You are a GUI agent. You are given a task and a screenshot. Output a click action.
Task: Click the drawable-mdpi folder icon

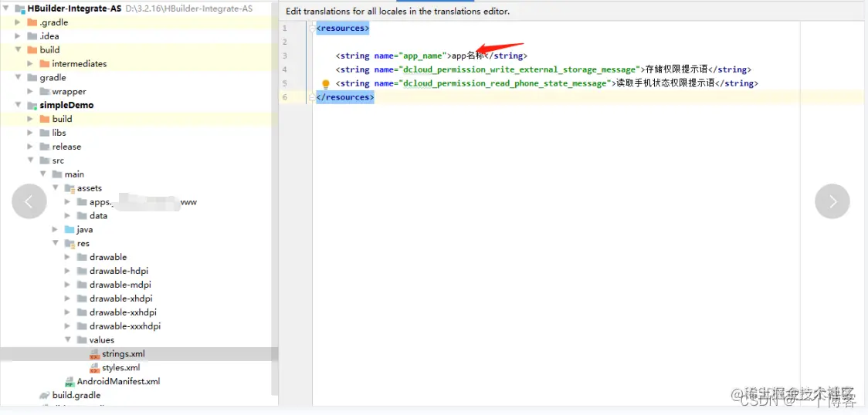(82, 285)
